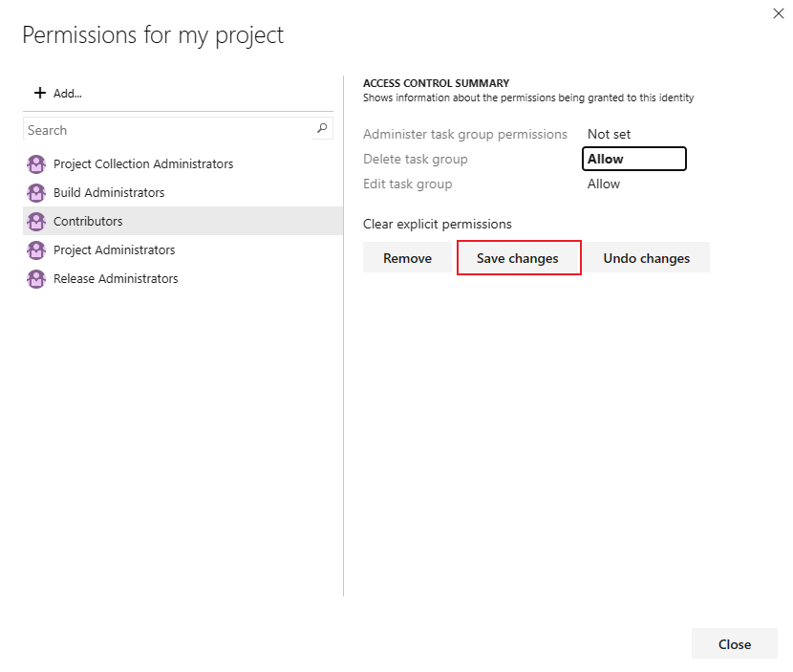The height and width of the screenshot is (672, 793).
Task: Click the magnifier icon in the search box
Action: (x=322, y=128)
